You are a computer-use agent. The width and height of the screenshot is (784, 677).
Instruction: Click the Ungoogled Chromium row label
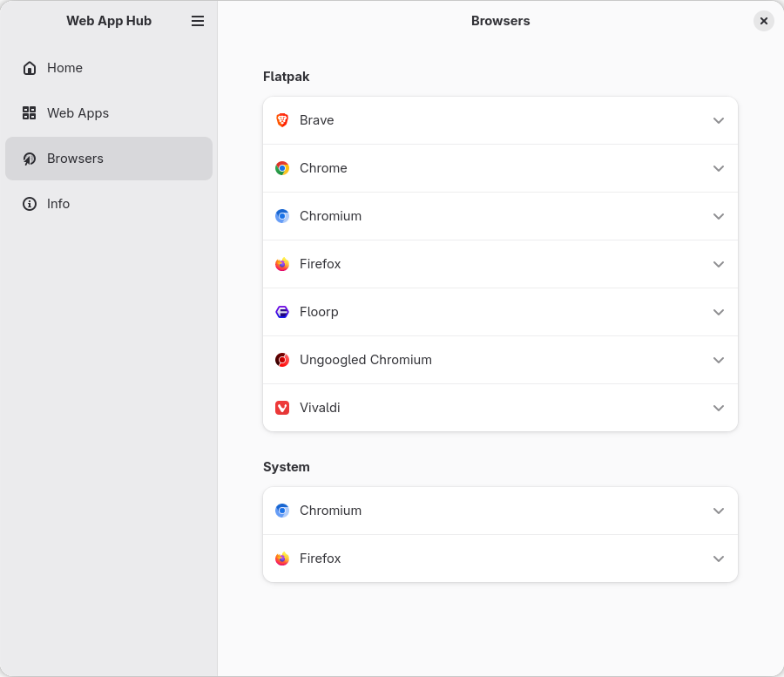tap(366, 360)
